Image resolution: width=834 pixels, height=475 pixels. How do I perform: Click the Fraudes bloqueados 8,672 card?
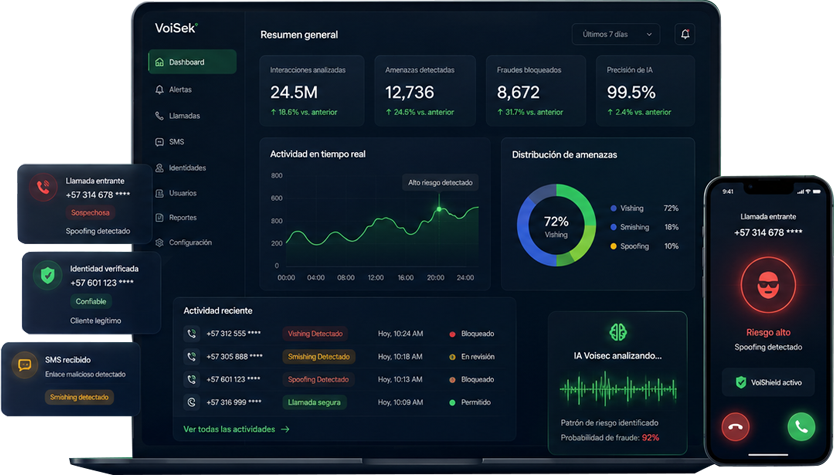click(536, 91)
